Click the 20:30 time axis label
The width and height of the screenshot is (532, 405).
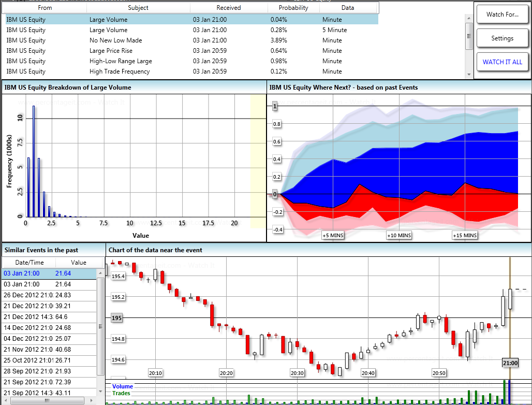click(297, 373)
